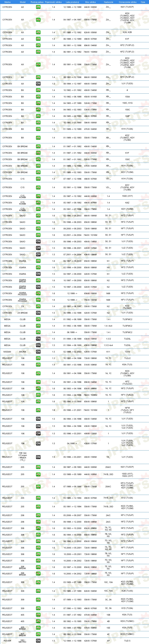Click diesel ON icon in MEGA 1.5 D 4x4 row
Image resolution: width=149 pixels, height=644 pixels.
(x=38, y=345)
